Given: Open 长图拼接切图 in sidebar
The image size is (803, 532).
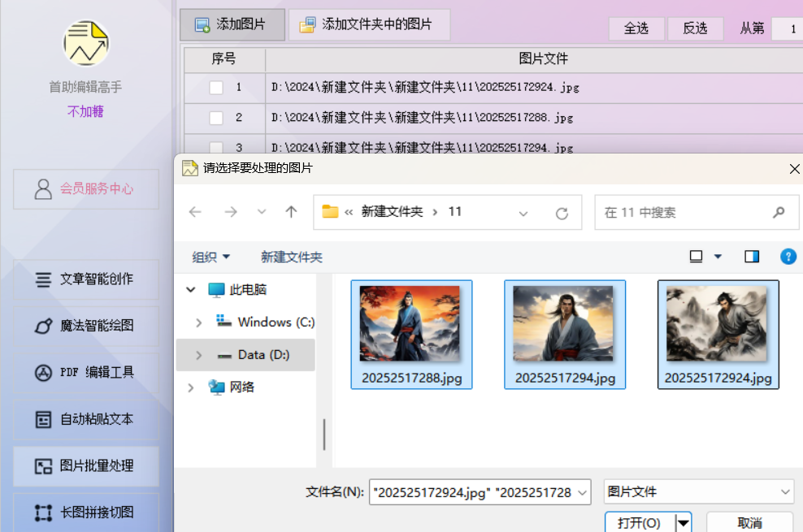Looking at the screenshot, I should 86,512.
